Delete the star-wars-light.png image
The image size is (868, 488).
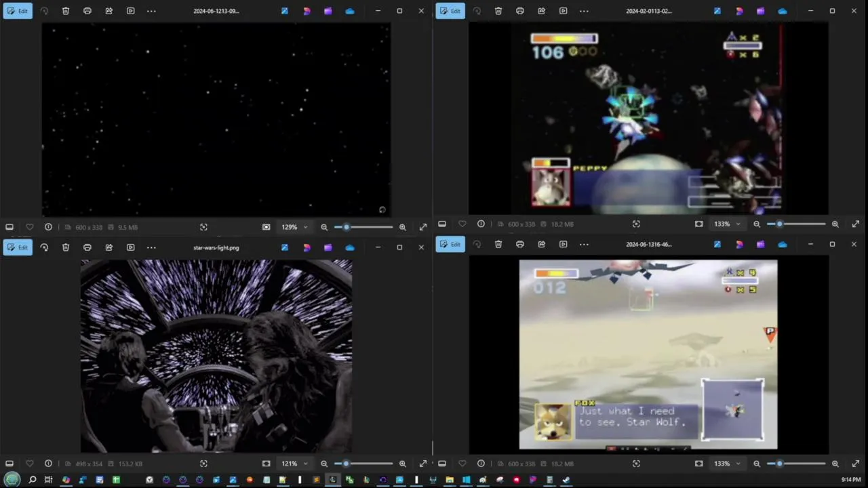(66, 247)
